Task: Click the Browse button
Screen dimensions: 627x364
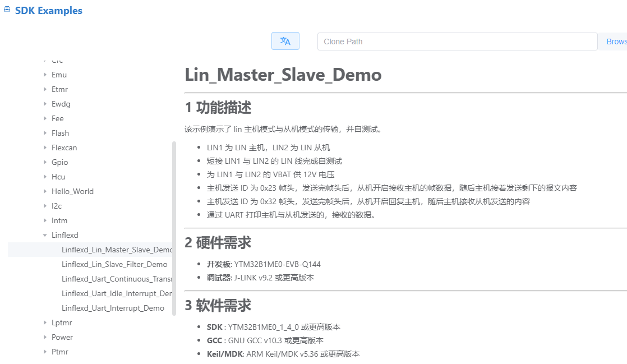Action: (616, 41)
